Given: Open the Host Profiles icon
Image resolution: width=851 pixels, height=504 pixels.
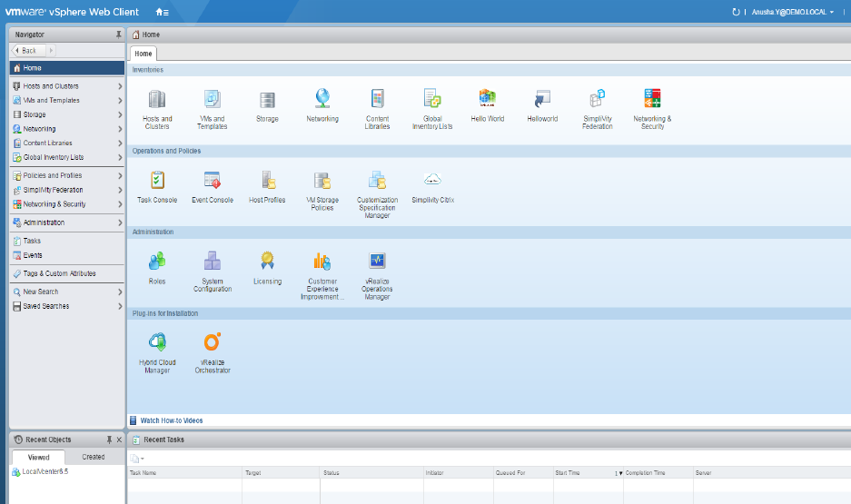Looking at the screenshot, I should pos(267,181).
